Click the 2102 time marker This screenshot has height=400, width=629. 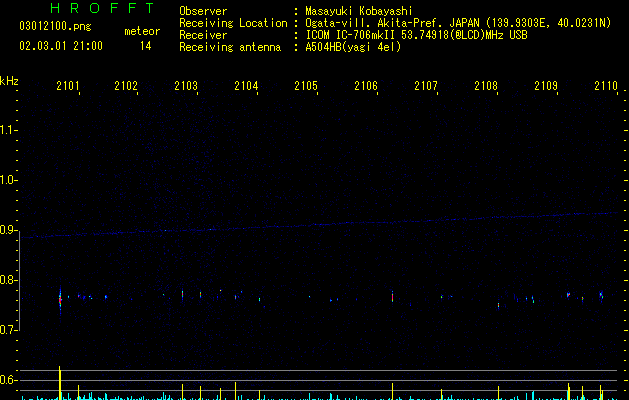(x=126, y=85)
